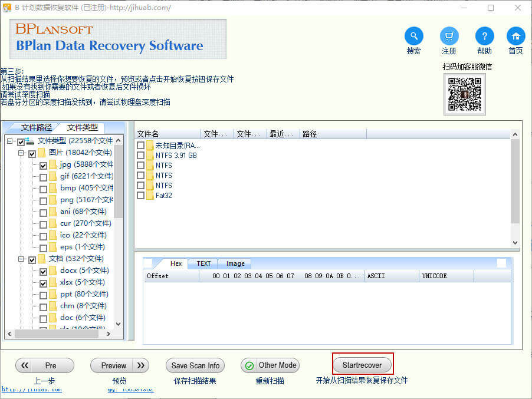532x399 pixels.
Task: Collapse the 图片 (pictures) tree node
Action: (21, 153)
